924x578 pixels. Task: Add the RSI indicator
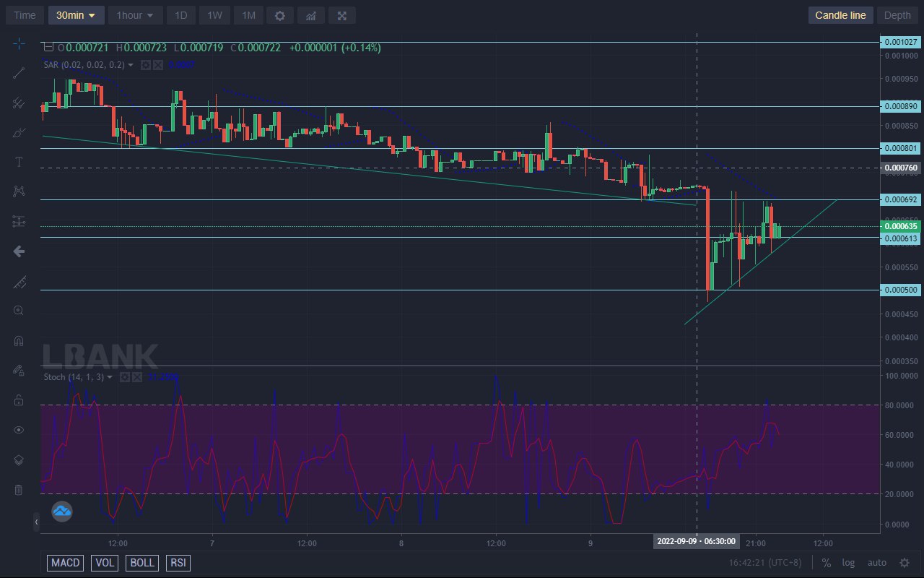click(178, 563)
